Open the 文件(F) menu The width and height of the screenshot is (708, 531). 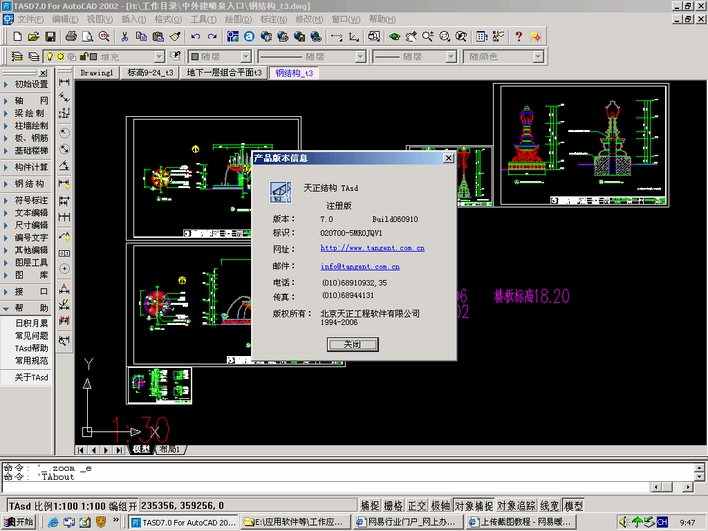click(30, 19)
